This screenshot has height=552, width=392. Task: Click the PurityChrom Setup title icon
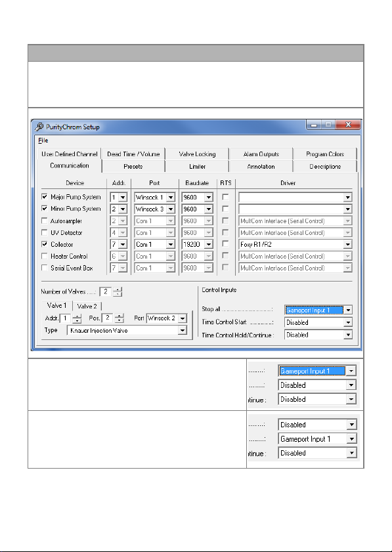click(x=39, y=127)
